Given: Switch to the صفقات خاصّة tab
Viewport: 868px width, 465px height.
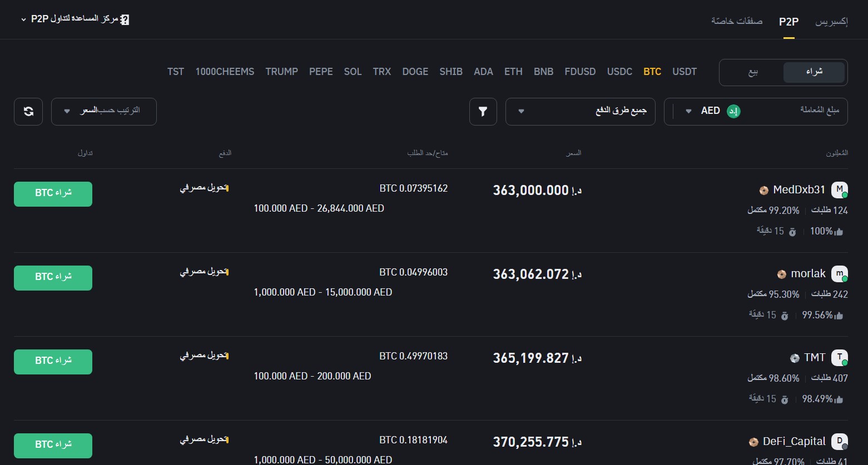Looking at the screenshot, I should [x=737, y=22].
